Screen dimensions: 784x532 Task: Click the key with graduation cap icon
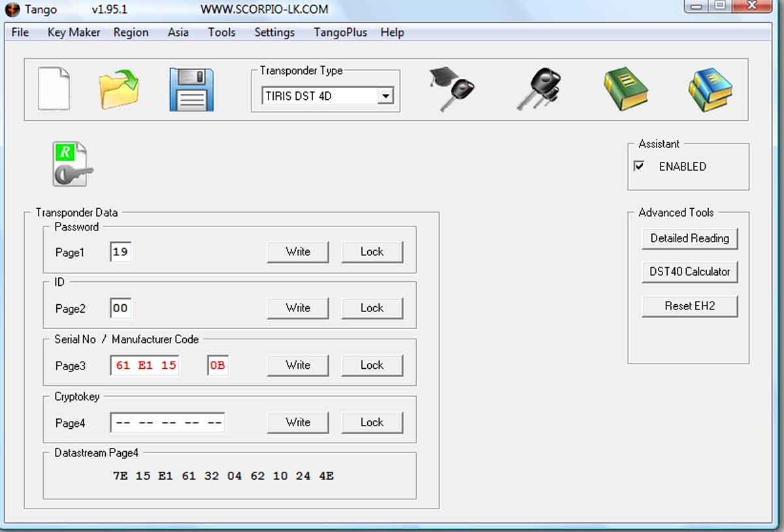(451, 89)
